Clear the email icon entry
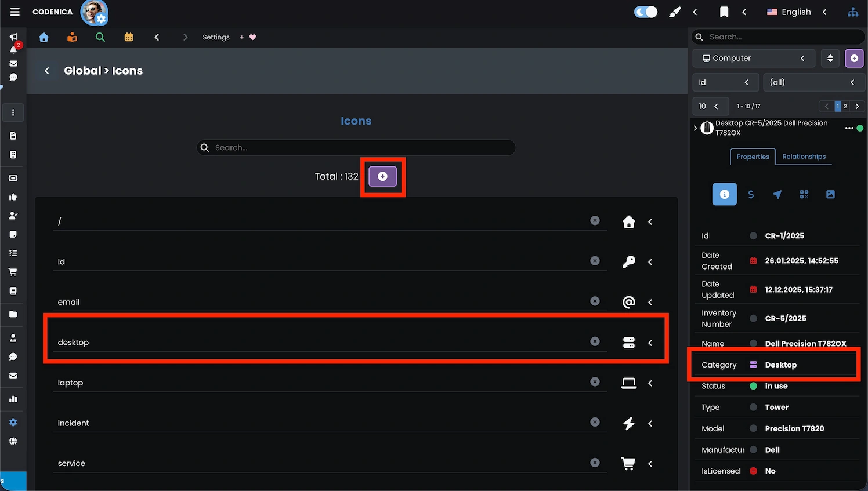 coord(595,301)
